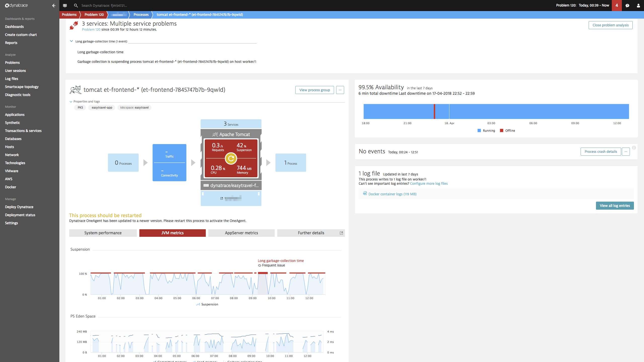
Task: Open the help chat icon
Action: point(627,5)
